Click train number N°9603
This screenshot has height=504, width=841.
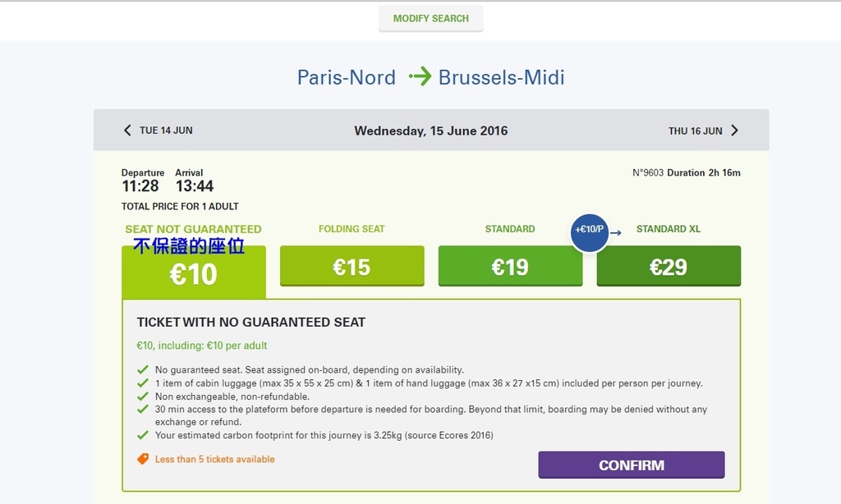click(x=648, y=172)
